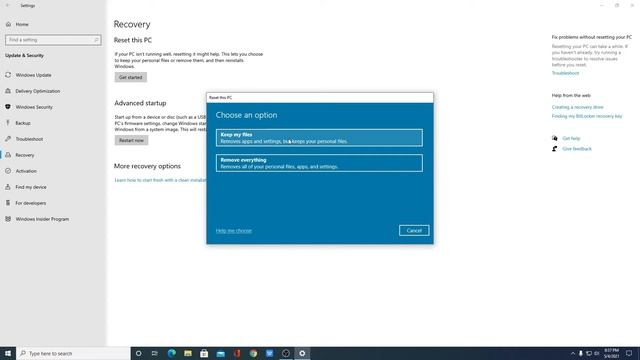The height and width of the screenshot is (360, 640).
Task: Click the microphone icon in the system tray
Action: point(581,353)
